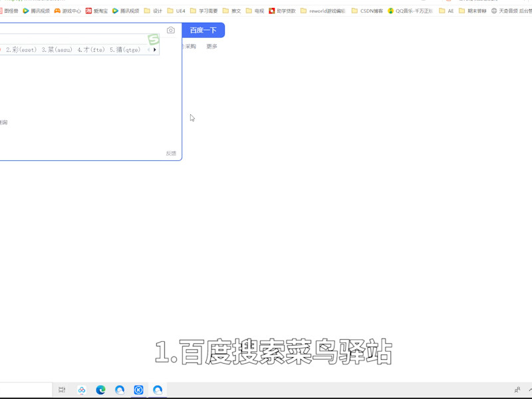Open the 推文 bookmark folder

(231, 11)
